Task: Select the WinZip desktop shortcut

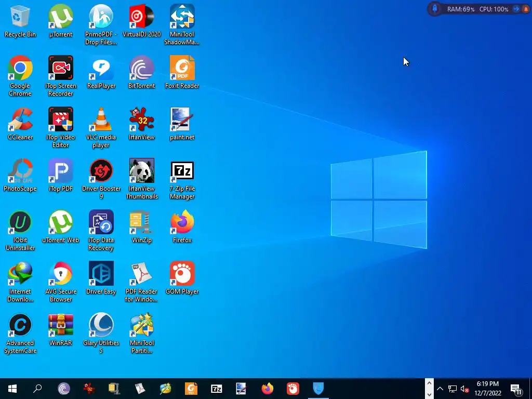Action: [141, 228]
